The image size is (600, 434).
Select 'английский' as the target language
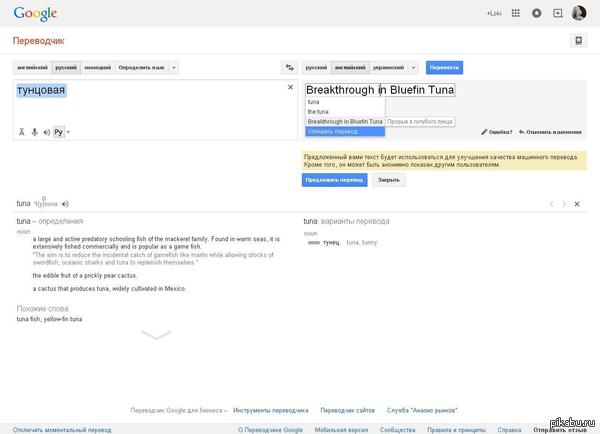350,67
